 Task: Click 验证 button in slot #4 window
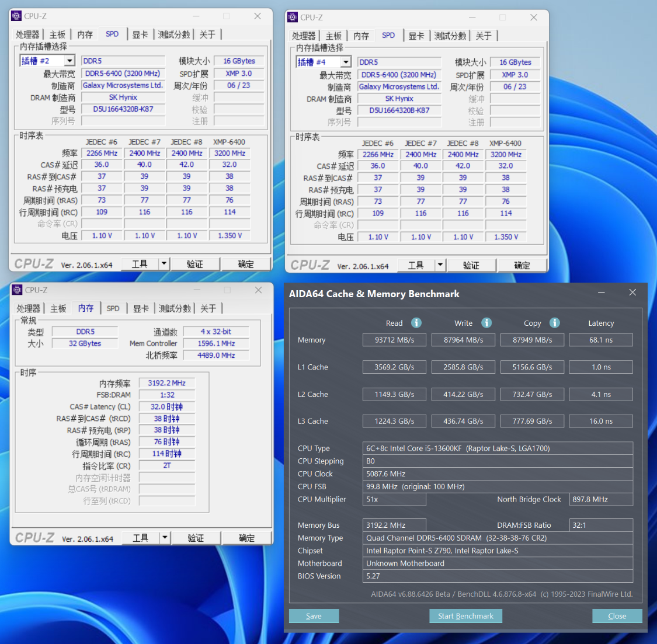pyautogui.click(x=471, y=265)
